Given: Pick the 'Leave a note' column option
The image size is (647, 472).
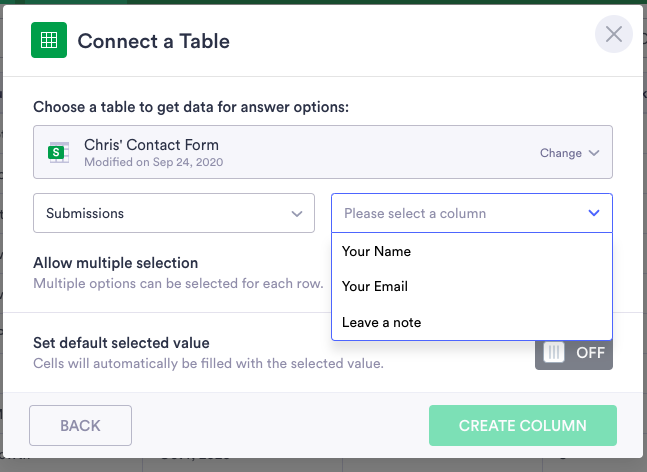Looking at the screenshot, I should point(382,322).
